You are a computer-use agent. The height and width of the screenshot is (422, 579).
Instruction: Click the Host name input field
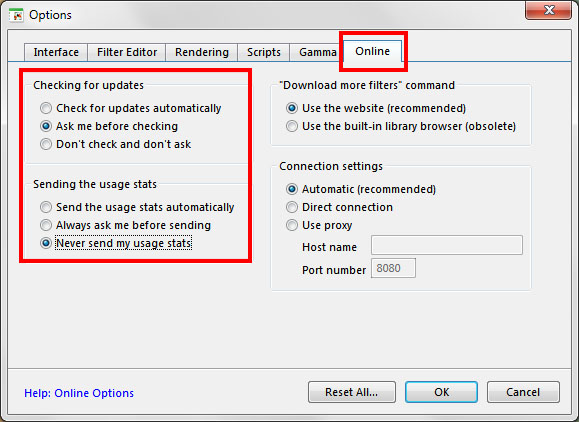(x=447, y=245)
